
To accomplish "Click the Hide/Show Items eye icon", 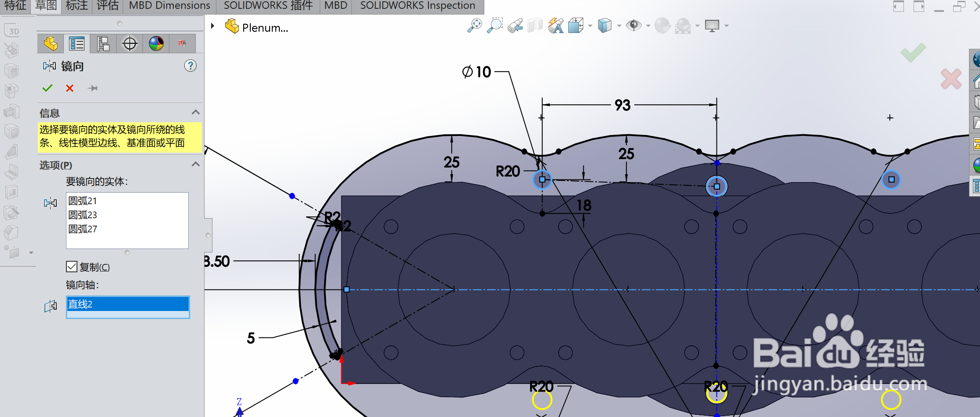I will 634,26.
